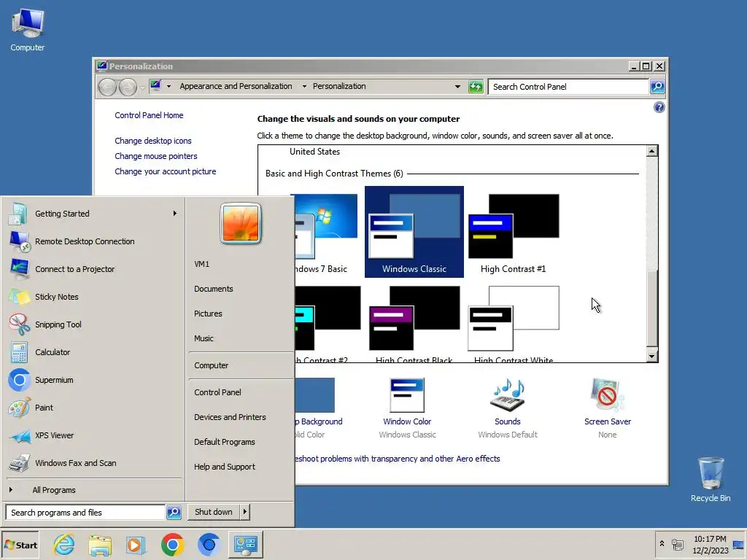Click Start menu search magnifier icon
The width and height of the screenshot is (747, 560).
point(174,513)
